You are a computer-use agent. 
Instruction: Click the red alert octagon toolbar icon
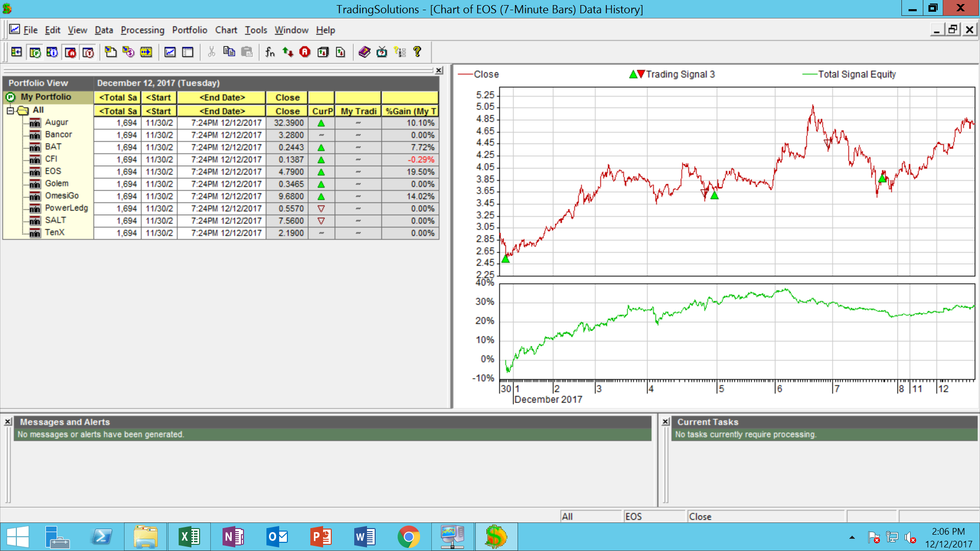tap(305, 52)
